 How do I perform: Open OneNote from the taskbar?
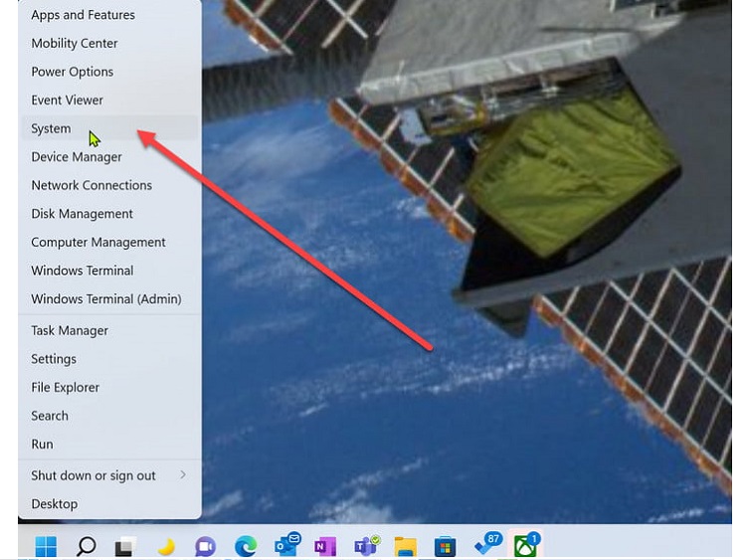click(325, 546)
